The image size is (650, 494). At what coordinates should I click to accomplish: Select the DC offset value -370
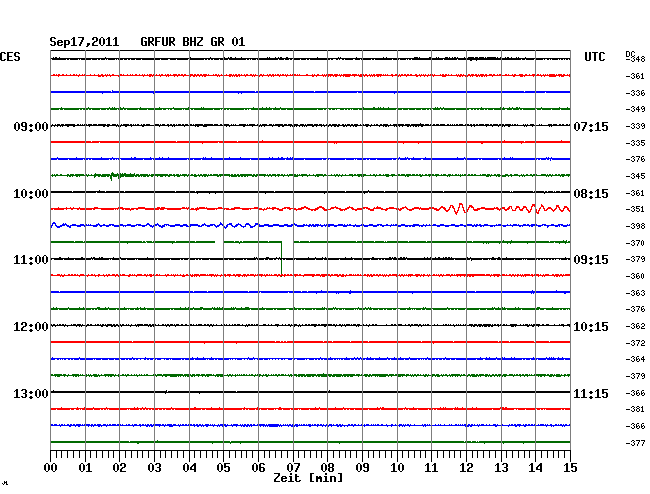[x=635, y=243]
